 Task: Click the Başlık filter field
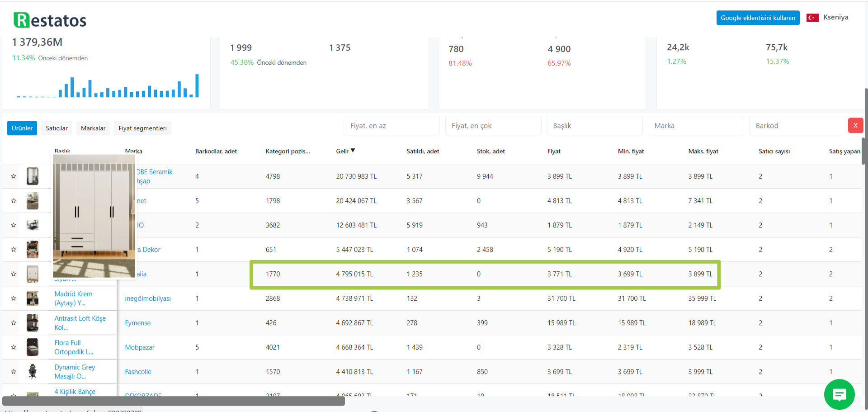(594, 126)
